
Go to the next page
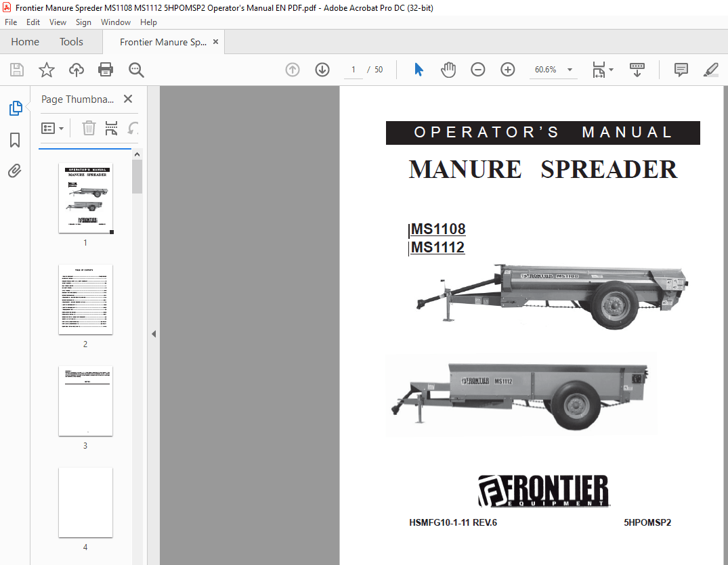pyautogui.click(x=322, y=69)
